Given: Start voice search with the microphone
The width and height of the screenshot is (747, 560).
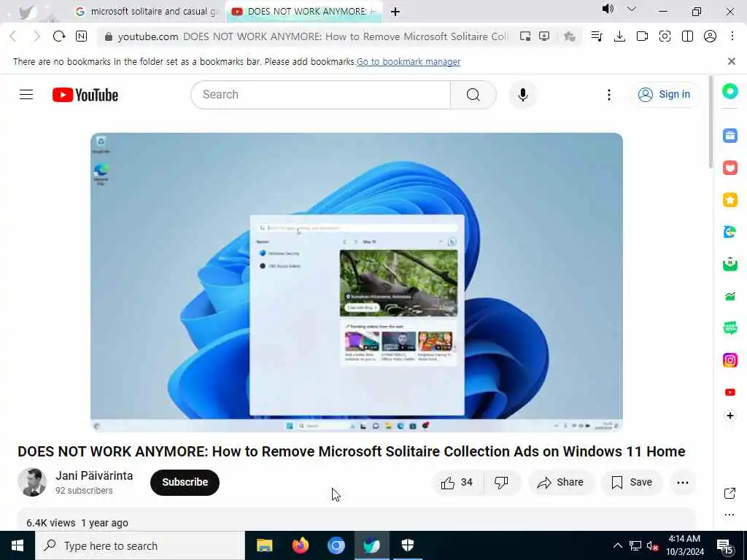Looking at the screenshot, I should [x=522, y=95].
